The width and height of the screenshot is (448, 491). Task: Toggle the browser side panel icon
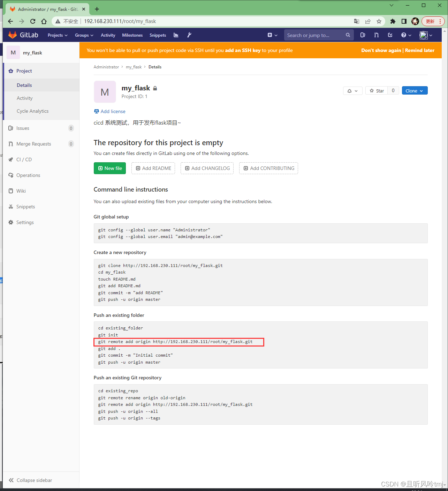click(404, 21)
